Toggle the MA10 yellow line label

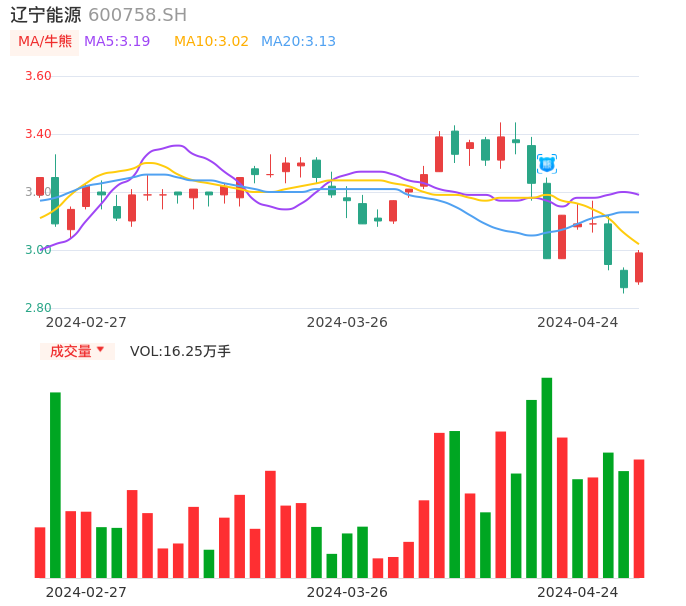[x=211, y=42]
